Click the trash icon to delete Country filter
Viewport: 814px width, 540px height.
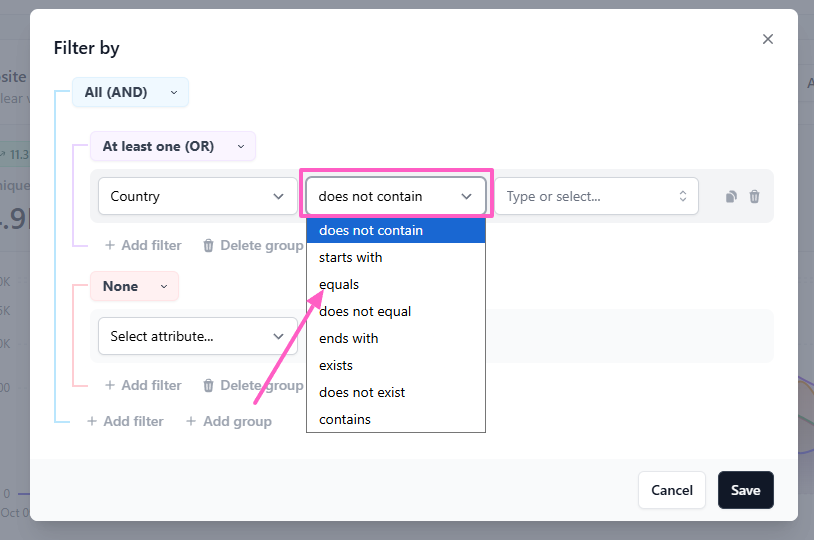tap(755, 197)
